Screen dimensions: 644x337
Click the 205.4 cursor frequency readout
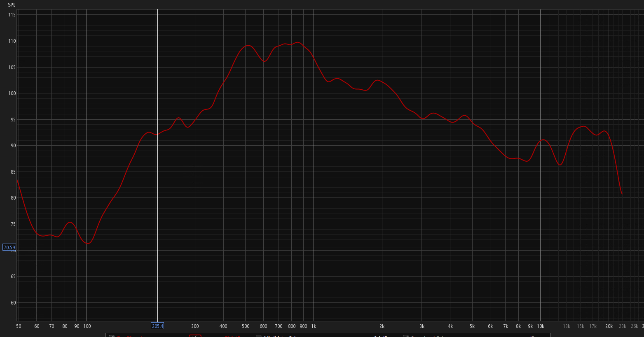pyautogui.click(x=157, y=326)
